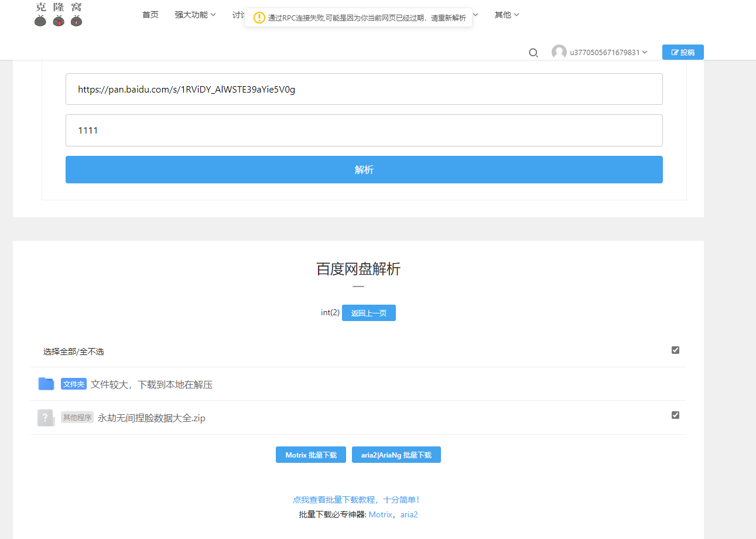Viewport: 756px width, 539px height.
Task: Click 返回上一页 button
Action: click(x=369, y=313)
